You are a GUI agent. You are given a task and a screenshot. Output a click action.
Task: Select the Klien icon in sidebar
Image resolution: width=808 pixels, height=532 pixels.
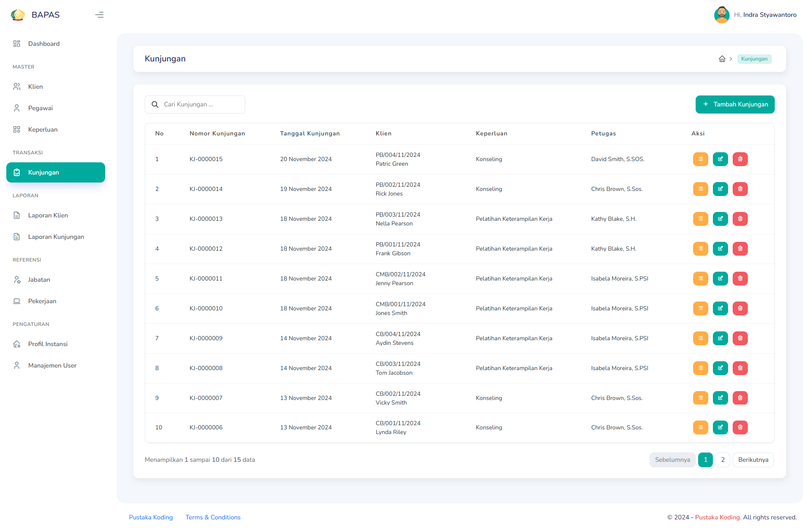(x=17, y=86)
